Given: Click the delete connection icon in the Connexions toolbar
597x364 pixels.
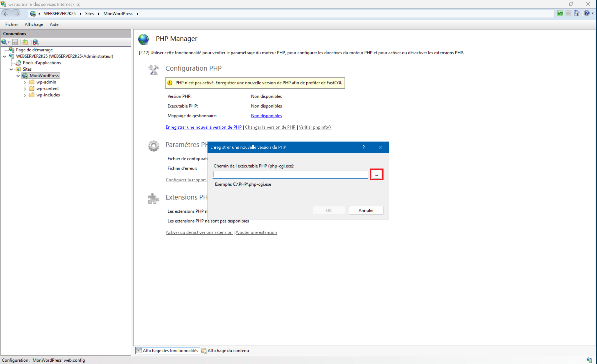Looking at the screenshot, I should tap(36, 42).
